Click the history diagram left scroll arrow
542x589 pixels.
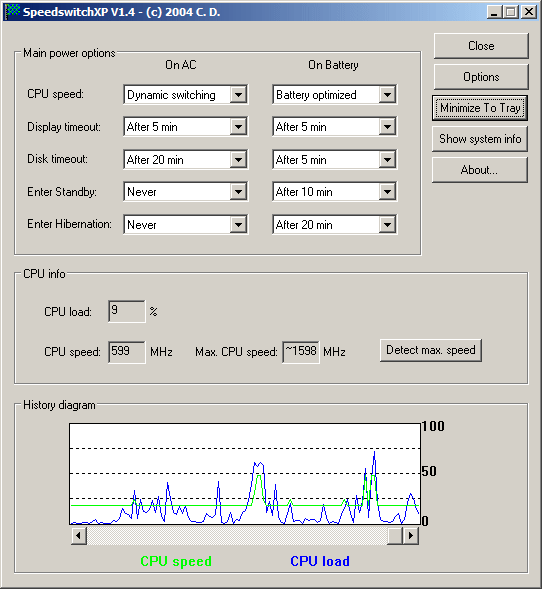click(79, 535)
